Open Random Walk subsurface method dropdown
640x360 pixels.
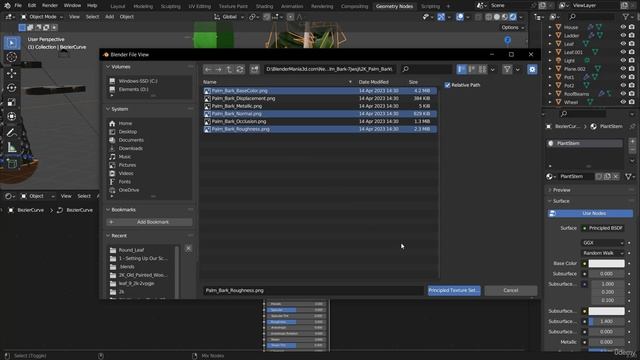602,253
